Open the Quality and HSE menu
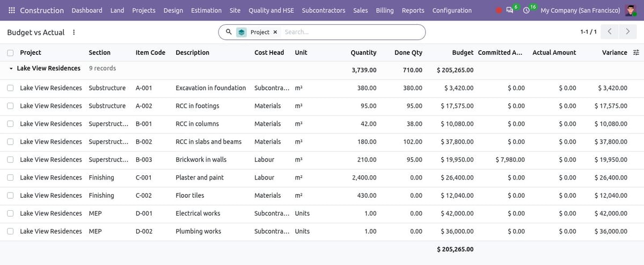Image resolution: width=644 pixels, height=265 pixels. click(271, 10)
